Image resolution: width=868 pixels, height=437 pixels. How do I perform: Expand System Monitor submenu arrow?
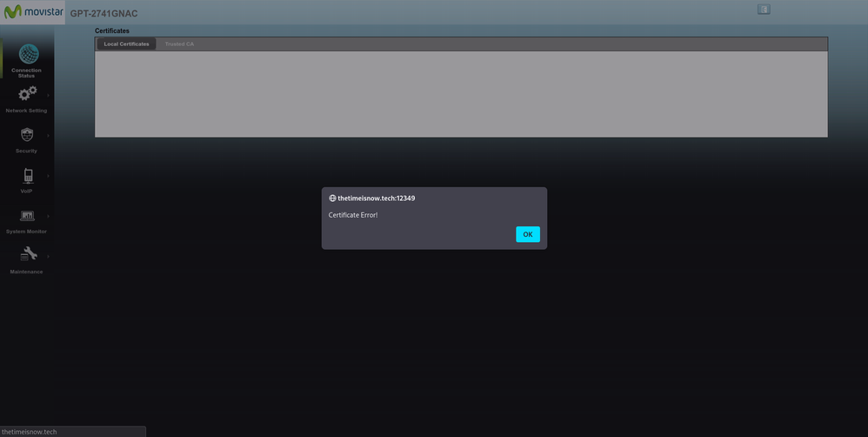coord(48,216)
